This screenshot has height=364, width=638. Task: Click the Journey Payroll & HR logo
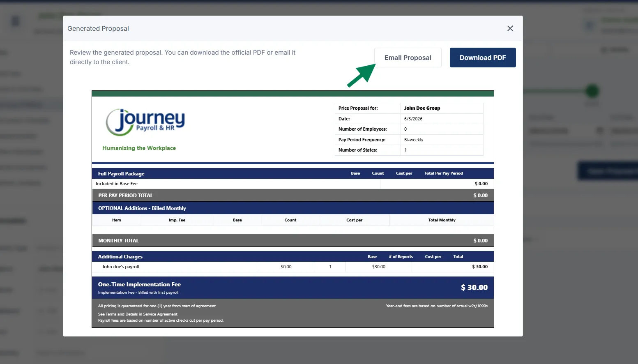click(x=145, y=122)
